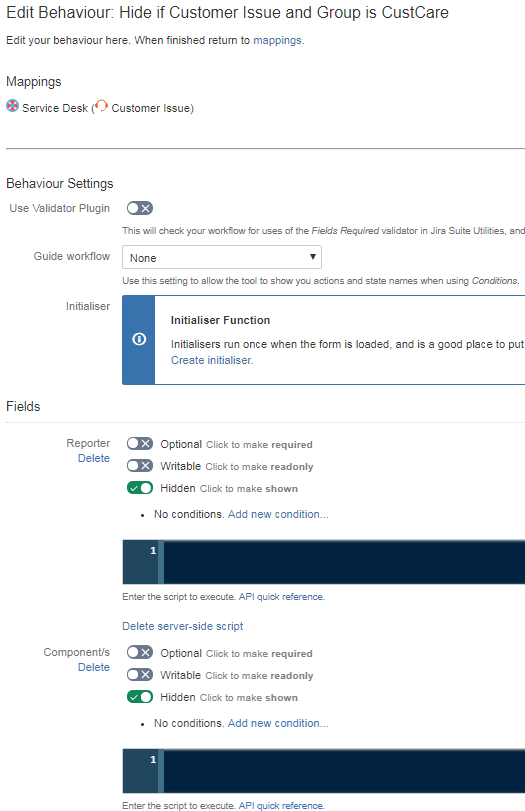
Task: Click line number 1 in Component/s script
Action: 153,760
